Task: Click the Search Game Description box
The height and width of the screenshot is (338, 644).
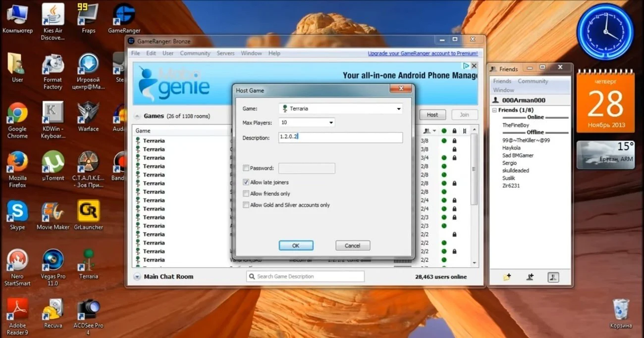Action: (x=305, y=277)
